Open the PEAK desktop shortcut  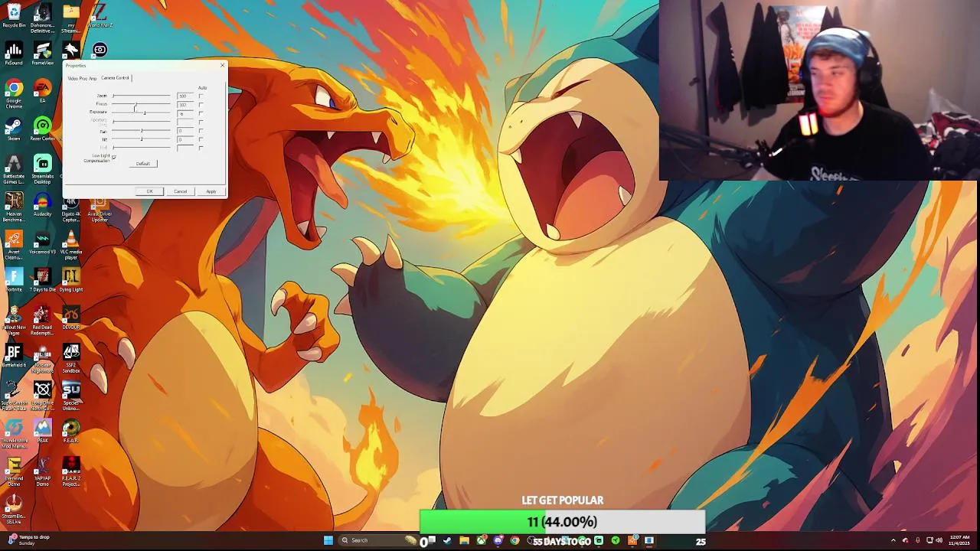[x=43, y=429]
